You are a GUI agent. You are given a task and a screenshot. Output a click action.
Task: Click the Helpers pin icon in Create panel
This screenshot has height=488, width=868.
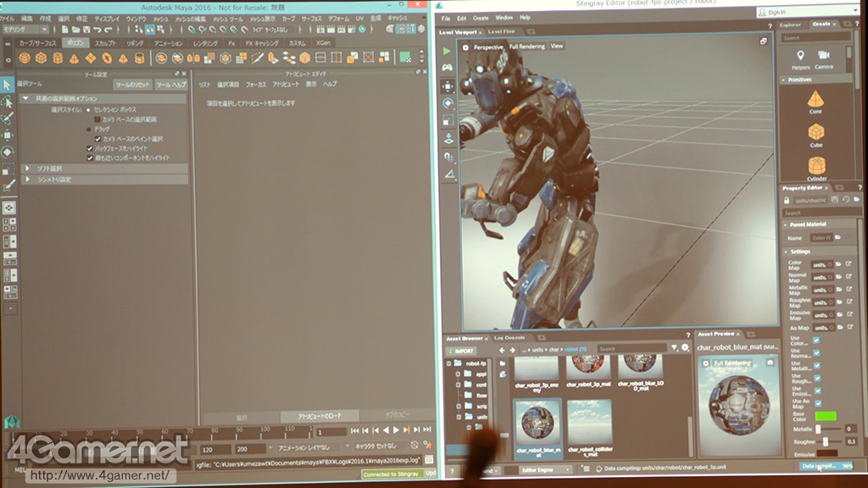800,59
